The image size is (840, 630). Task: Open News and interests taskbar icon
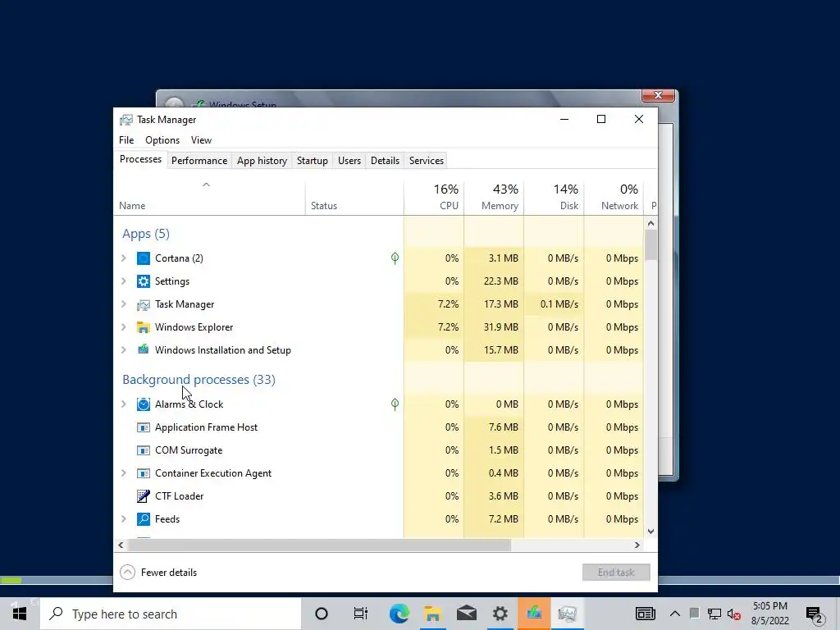click(646, 614)
